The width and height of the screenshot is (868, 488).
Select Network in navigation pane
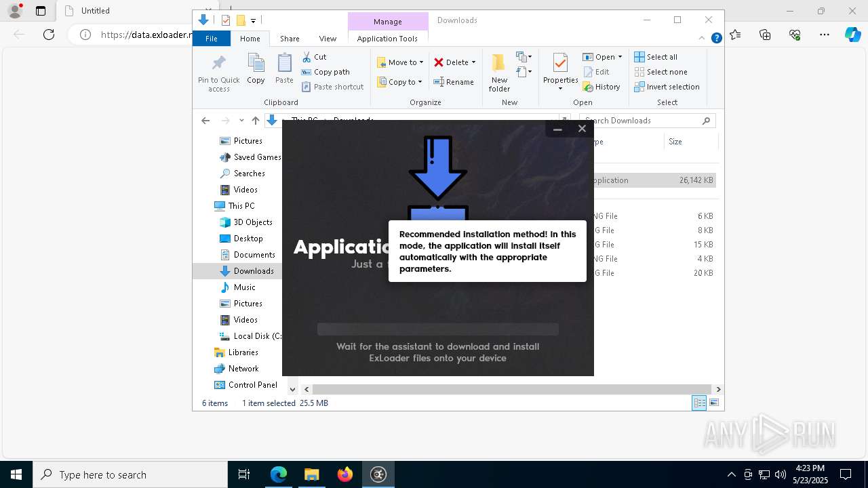click(x=236, y=369)
